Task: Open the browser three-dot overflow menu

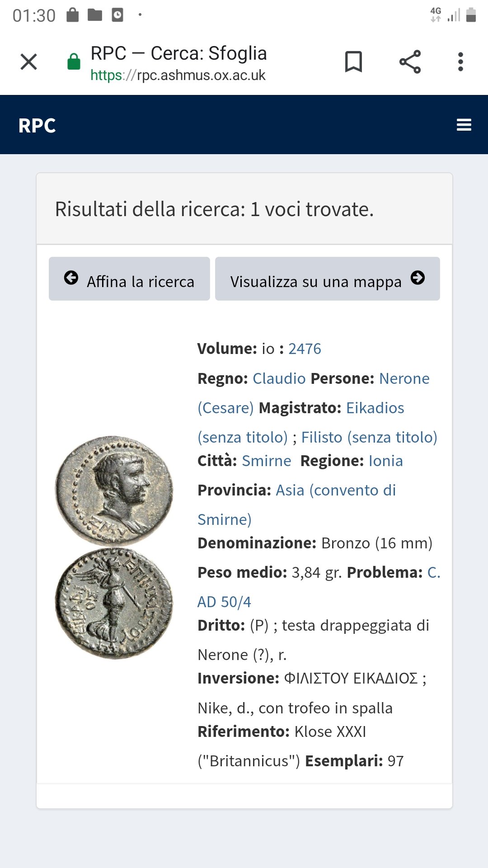Action: coord(460,62)
